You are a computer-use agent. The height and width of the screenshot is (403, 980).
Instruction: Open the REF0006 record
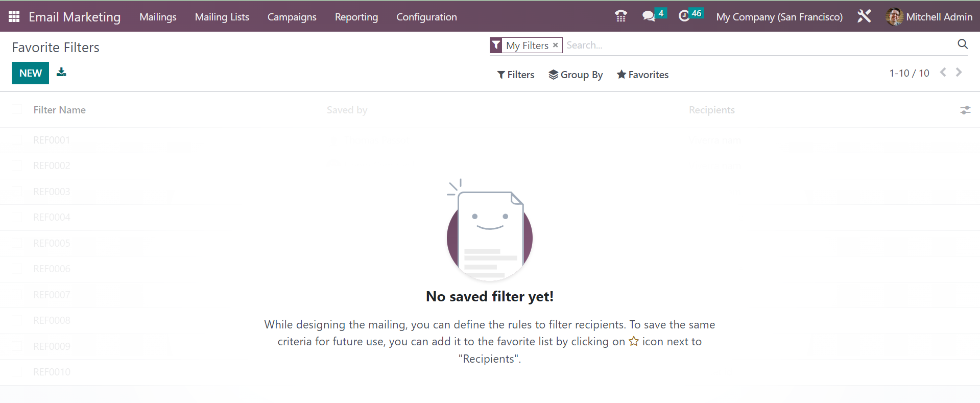point(52,269)
